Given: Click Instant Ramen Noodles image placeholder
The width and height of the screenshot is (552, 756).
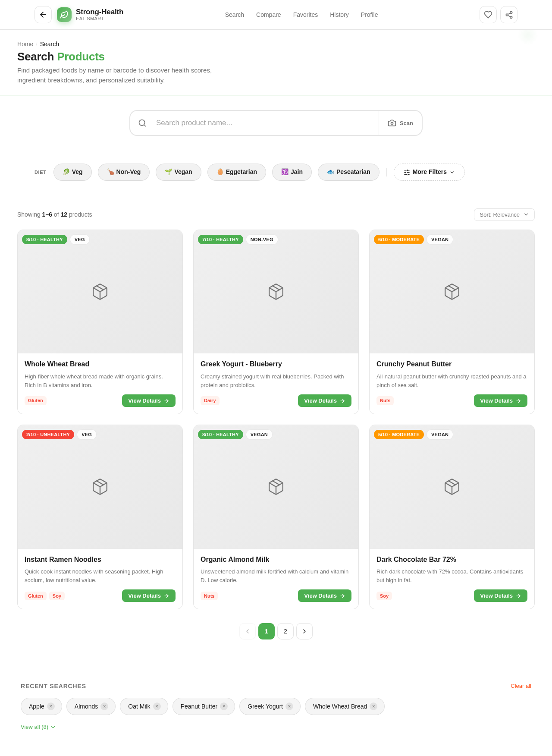Looking at the screenshot, I should coord(100,487).
